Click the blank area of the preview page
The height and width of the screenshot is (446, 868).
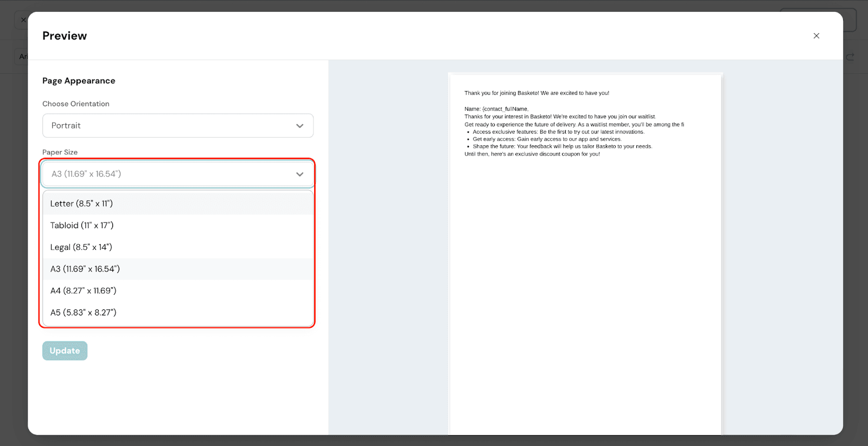coord(585,298)
